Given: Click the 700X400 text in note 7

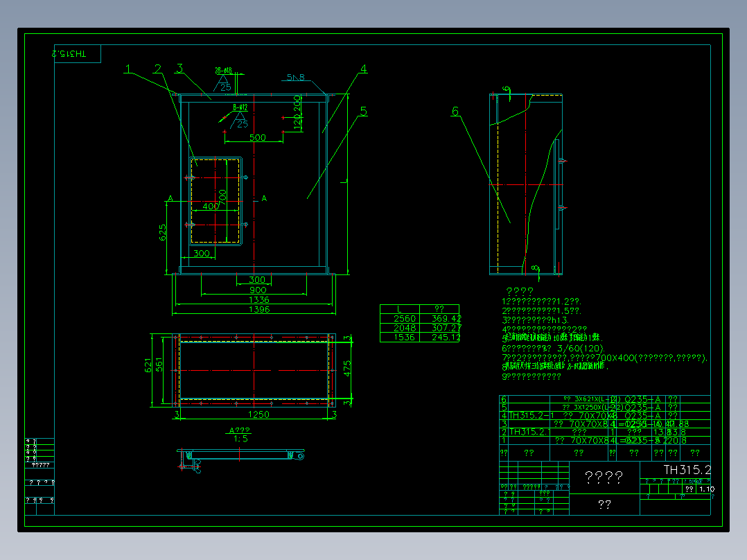Looking at the screenshot, I should coord(615,358).
